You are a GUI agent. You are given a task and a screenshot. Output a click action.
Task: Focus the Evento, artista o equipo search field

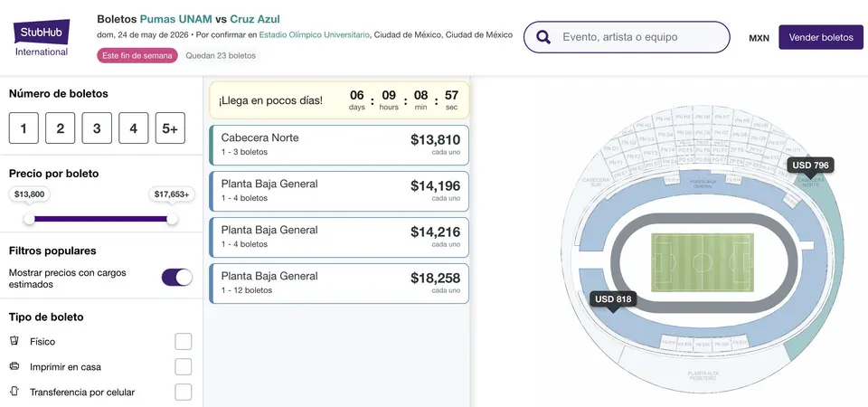point(627,37)
